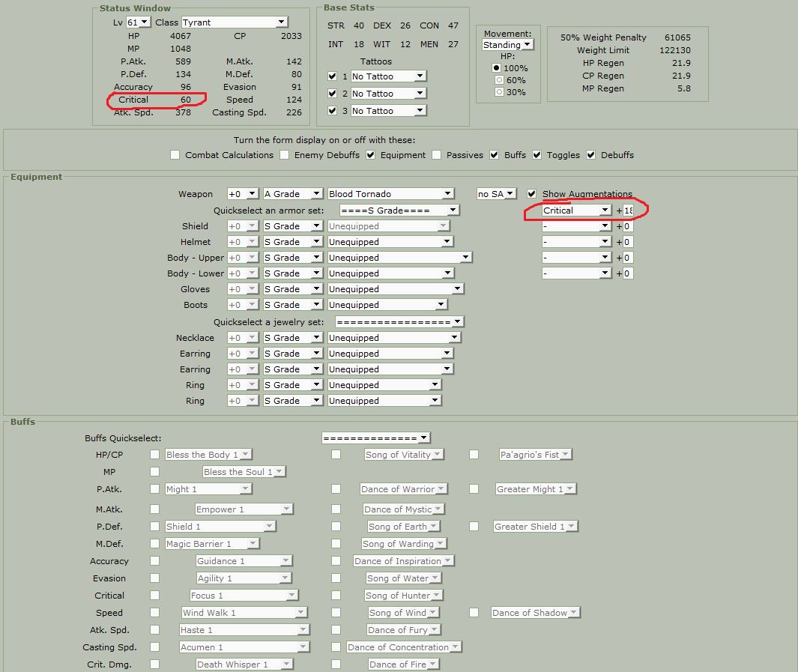Select the 60% HP radio button
This screenshot has width=798, height=672.
click(x=499, y=80)
